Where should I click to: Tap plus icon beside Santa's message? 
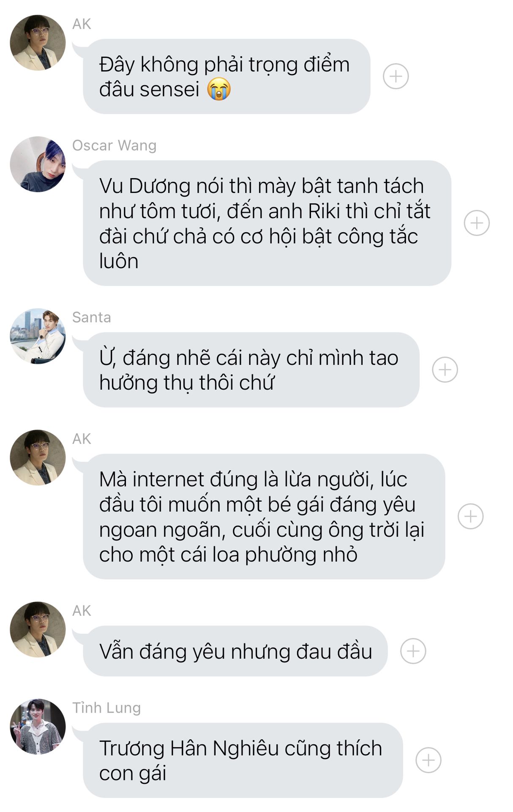[445, 370]
